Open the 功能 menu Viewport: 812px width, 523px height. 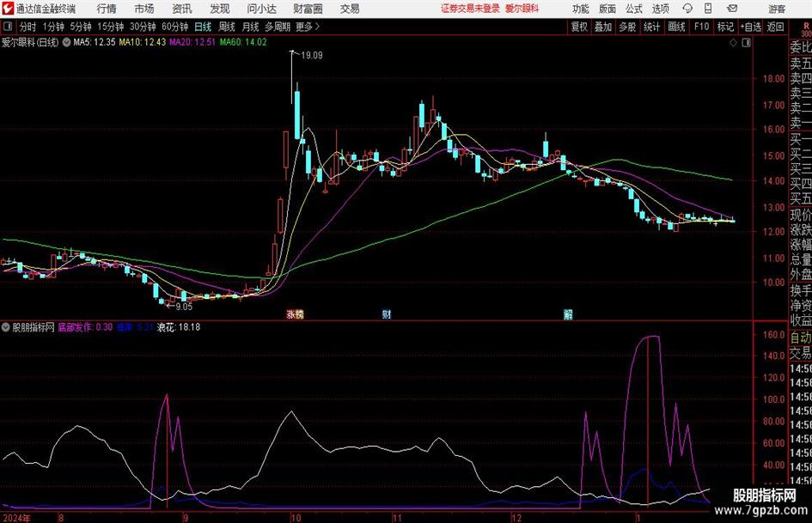[581, 9]
